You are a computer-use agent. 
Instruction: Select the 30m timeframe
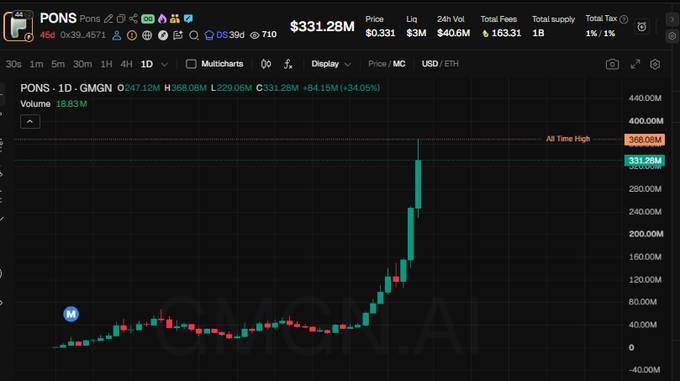pyautogui.click(x=82, y=64)
